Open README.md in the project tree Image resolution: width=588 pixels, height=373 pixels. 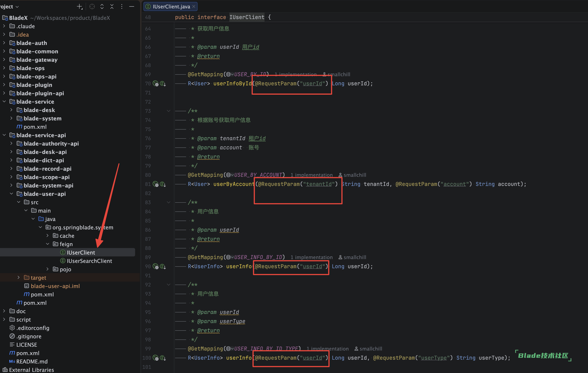32,362
